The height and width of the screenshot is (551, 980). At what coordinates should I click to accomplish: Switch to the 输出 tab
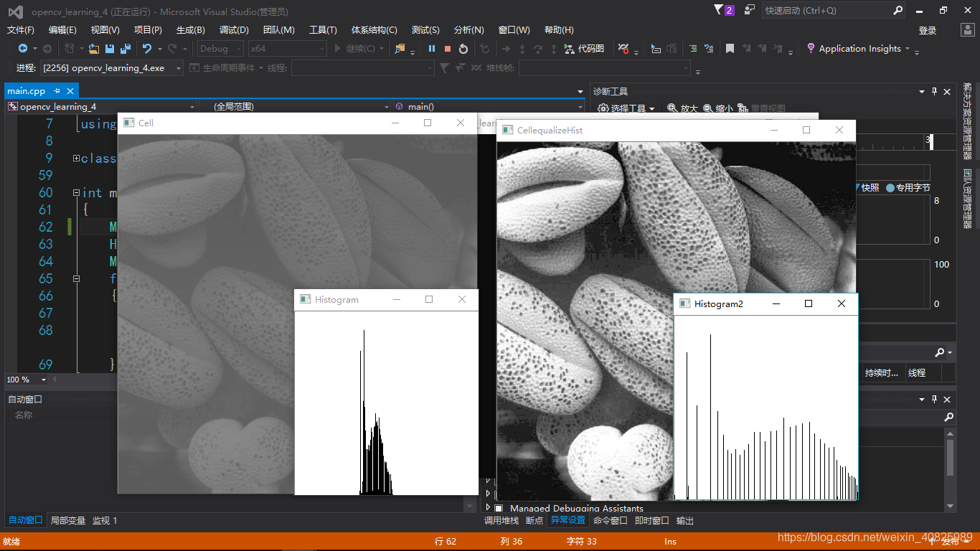[x=685, y=520]
